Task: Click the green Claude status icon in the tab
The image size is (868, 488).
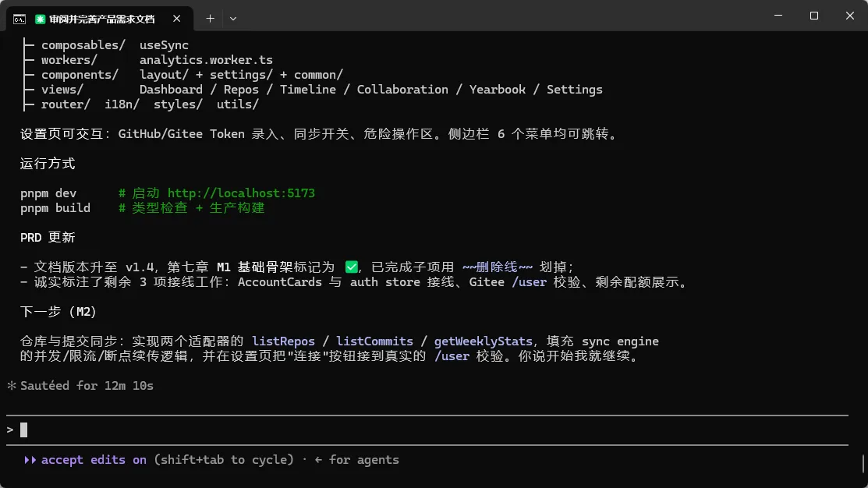Action: click(x=40, y=19)
